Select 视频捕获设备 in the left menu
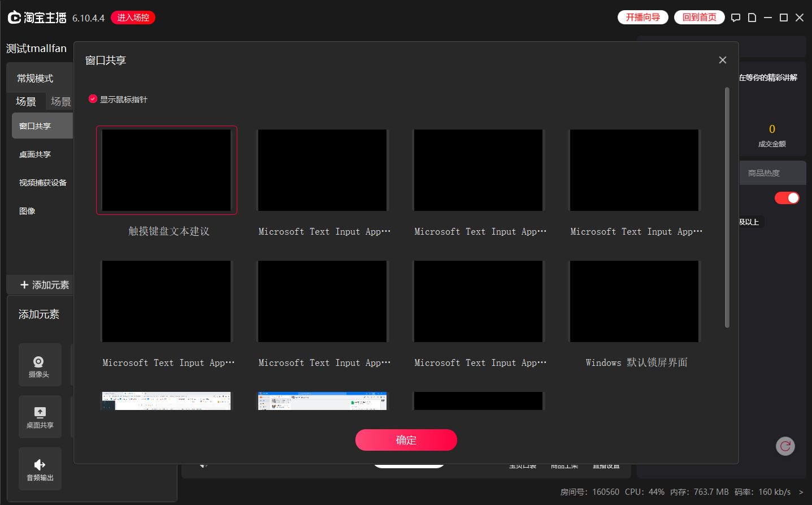 pos(42,183)
